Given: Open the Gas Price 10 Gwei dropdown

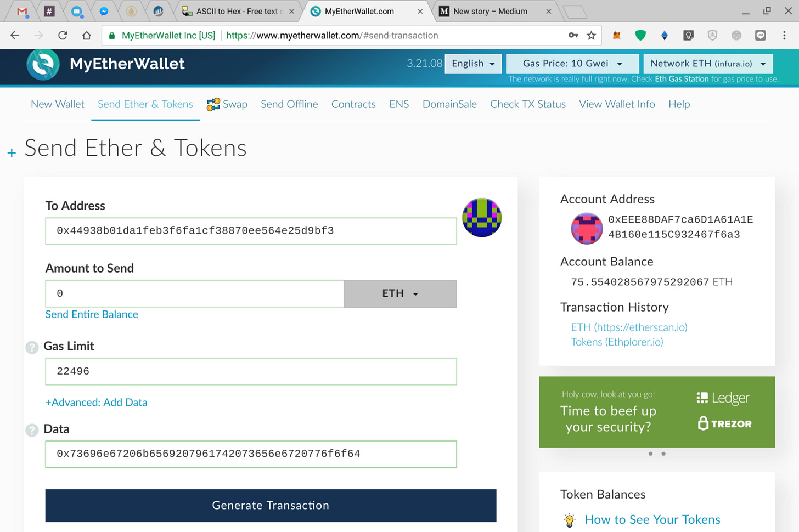Looking at the screenshot, I should [x=572, y=64].
